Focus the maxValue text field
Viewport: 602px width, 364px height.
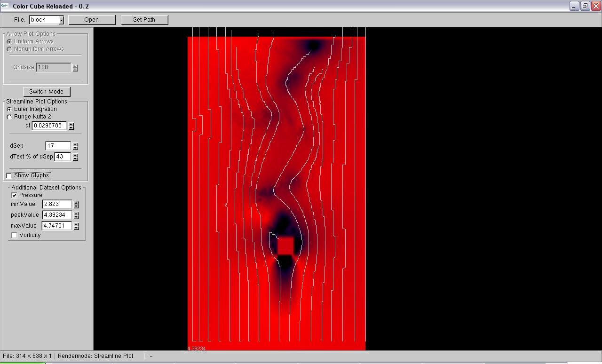(57, 226)
